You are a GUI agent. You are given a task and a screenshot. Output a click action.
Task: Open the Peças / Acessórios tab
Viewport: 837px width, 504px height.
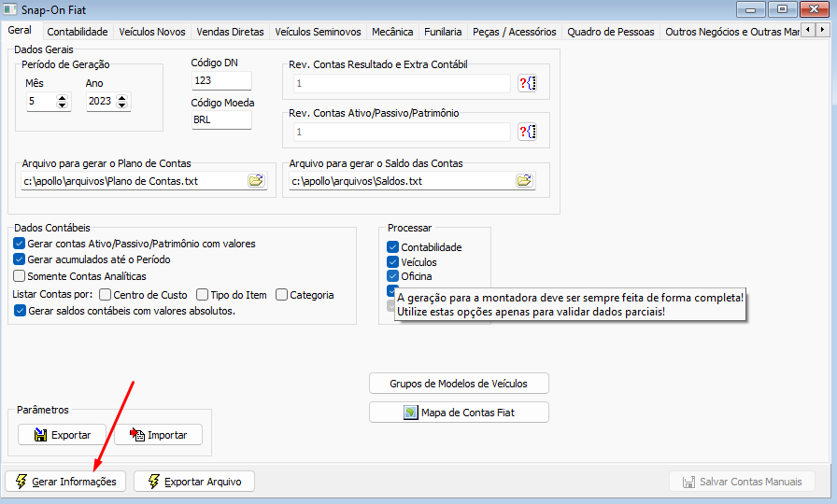tap(515, 32)
